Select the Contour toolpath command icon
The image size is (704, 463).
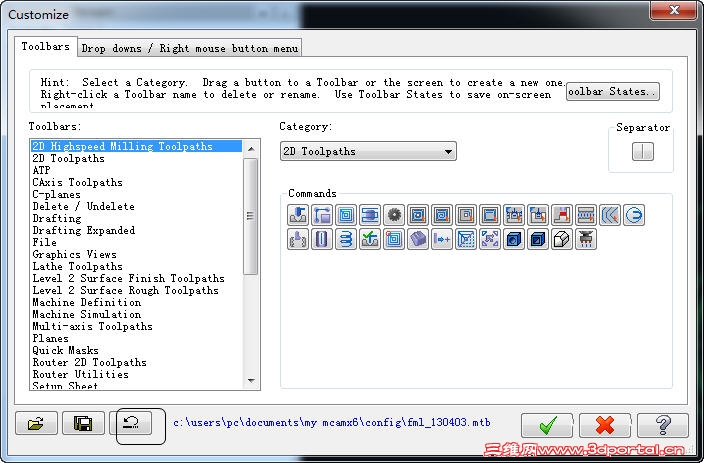coord(322,215)
